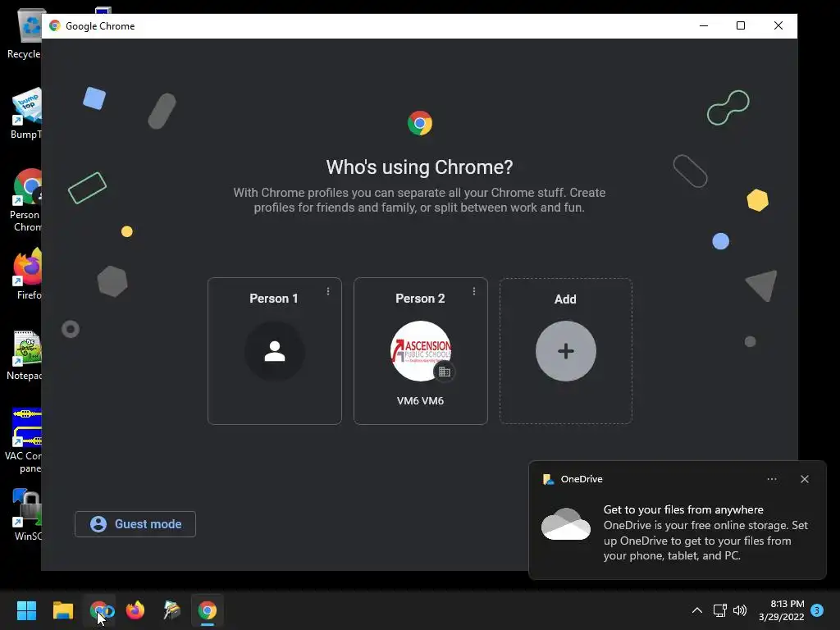Screen dimensions: 840x630
Task: Click the 'Get to your files from anywhere' text
Action: (683, 509)
